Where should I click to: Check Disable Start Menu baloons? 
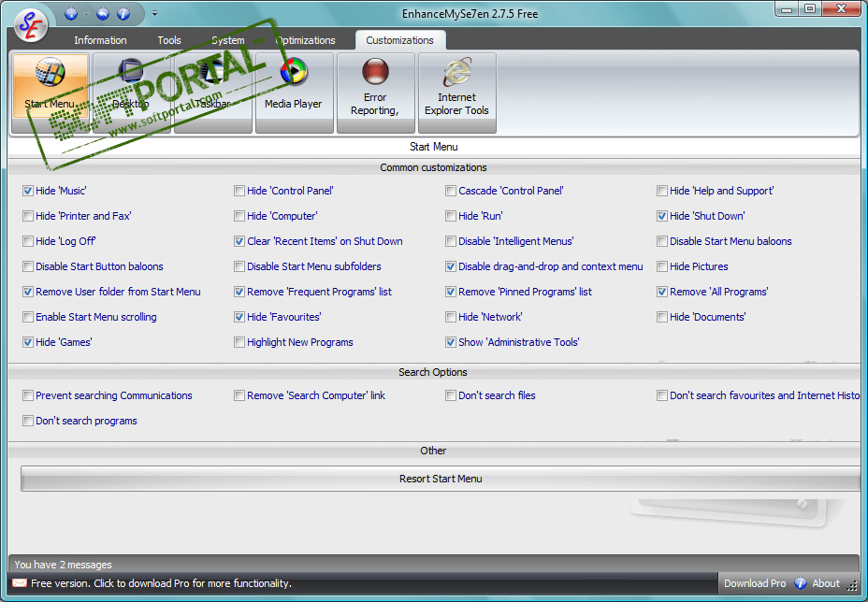(x=662, y=241)
